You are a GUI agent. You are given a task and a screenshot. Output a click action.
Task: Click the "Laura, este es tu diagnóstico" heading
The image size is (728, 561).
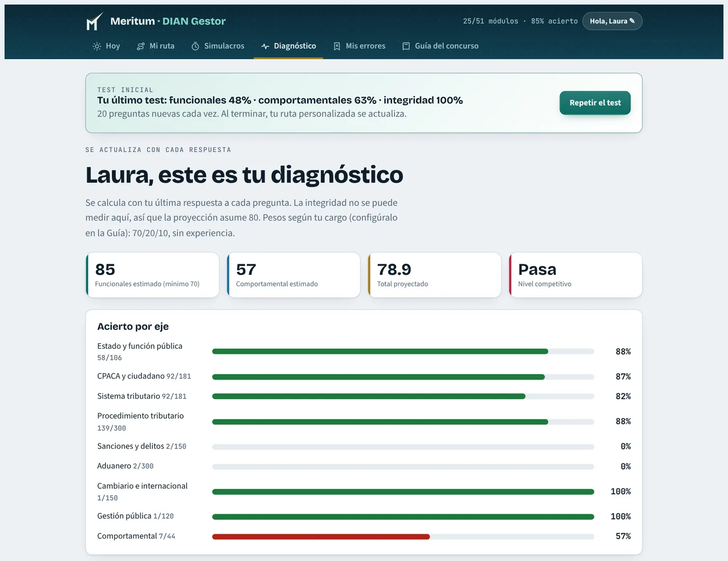(244, 175)
